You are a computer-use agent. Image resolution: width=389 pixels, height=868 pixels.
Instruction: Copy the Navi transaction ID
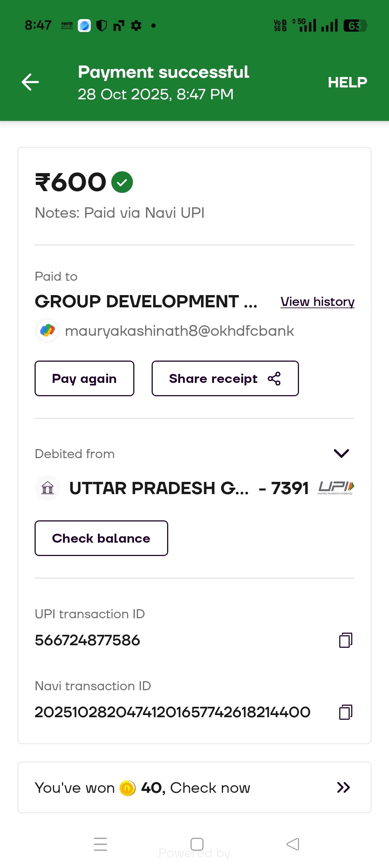tap(345, 712)
